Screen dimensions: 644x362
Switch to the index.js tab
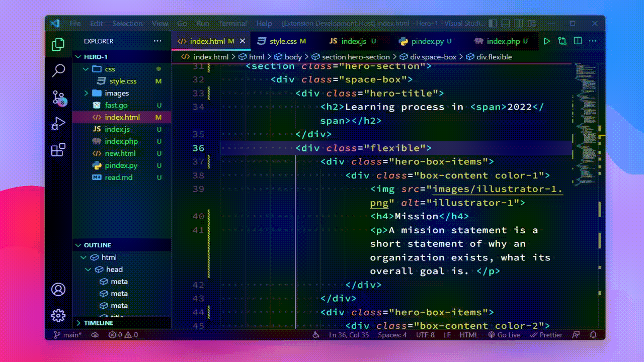click(x=354, y=41)
